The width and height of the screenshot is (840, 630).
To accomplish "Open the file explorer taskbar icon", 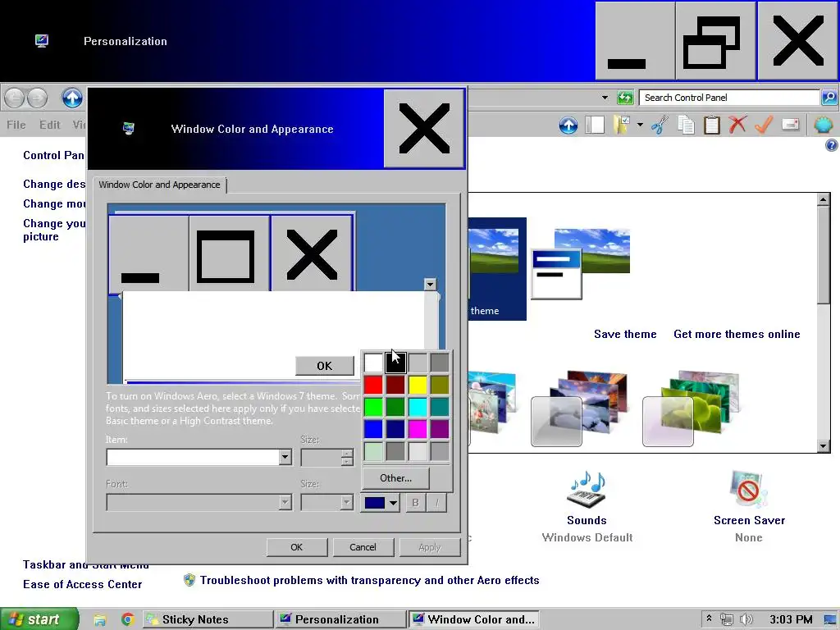I will [x=100, y=620].
